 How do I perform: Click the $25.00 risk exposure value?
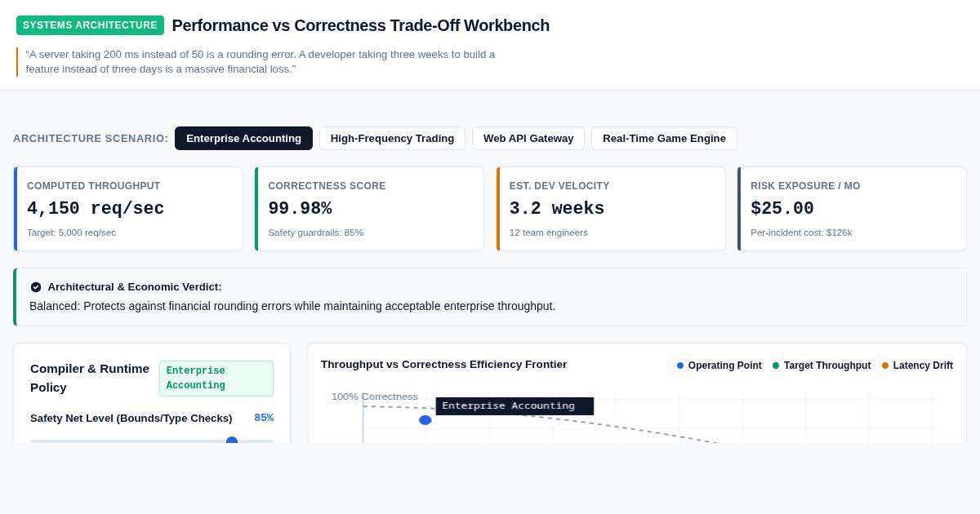tap(782, 209)
